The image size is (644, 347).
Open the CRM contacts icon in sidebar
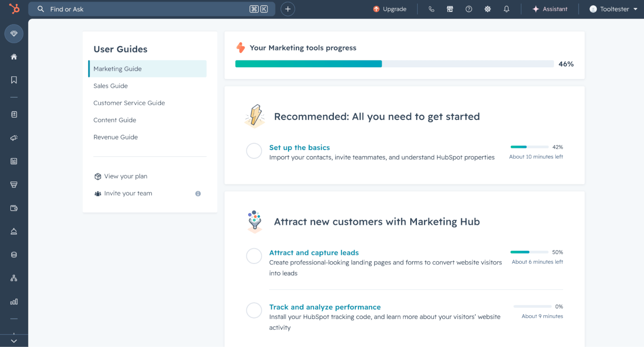pyautogui.click(x=14, y=114)
